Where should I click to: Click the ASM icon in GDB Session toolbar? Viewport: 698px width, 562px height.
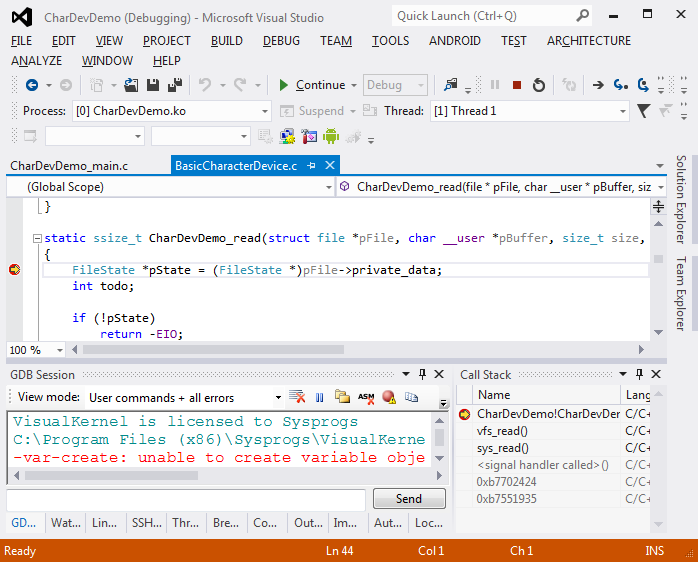(366, 397)
